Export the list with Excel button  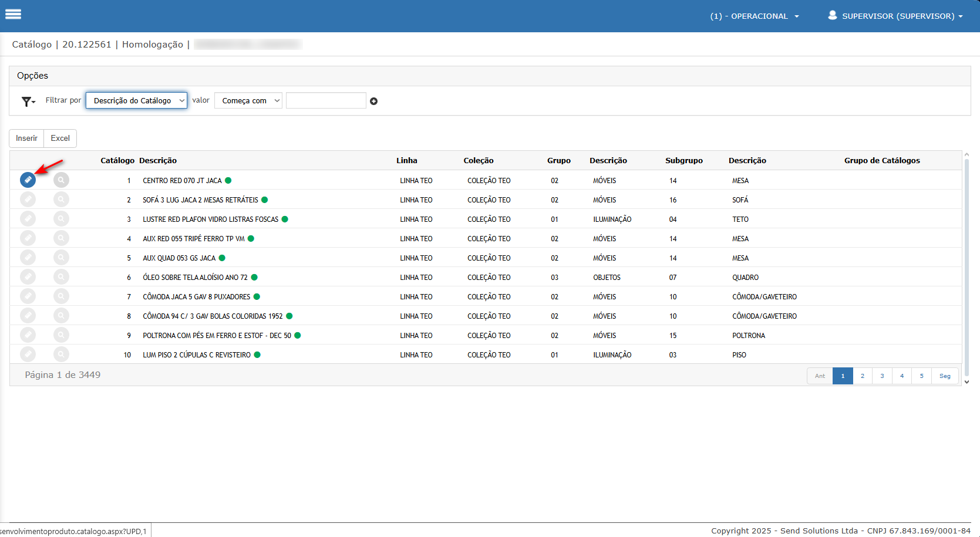pos(60,139)
